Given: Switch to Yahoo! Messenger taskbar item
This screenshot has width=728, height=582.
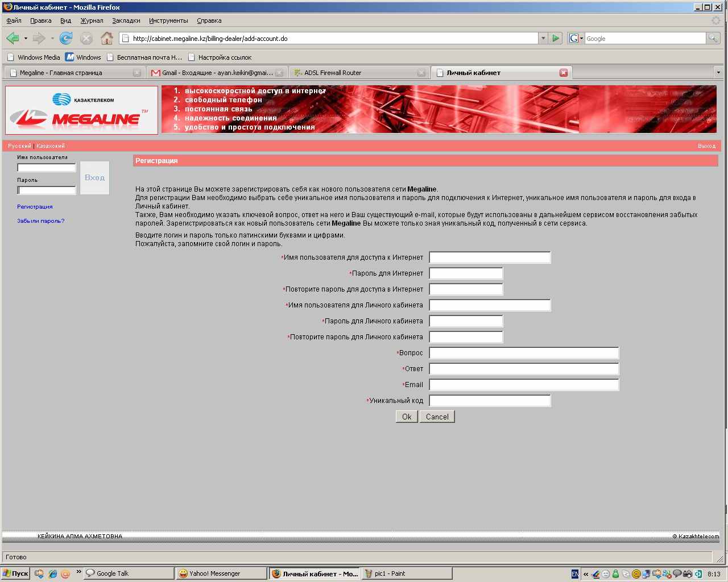Looking at the screenshot, I should 221,573.
